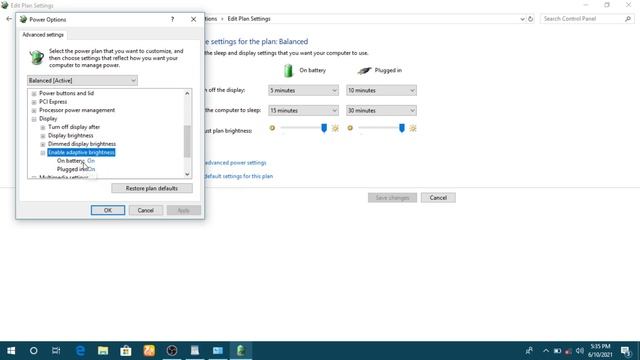The image size is (640, 360).
Task: Open On battery sleep 15 minutes dropdown
Action: [303, 110]
